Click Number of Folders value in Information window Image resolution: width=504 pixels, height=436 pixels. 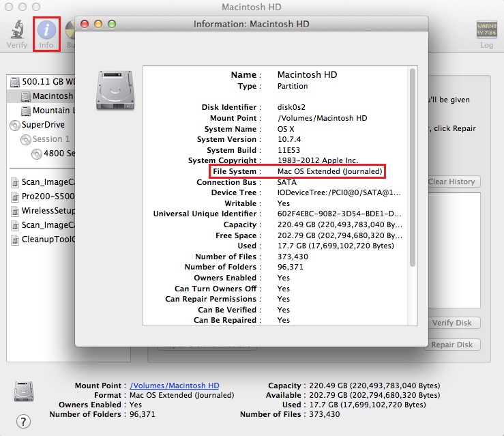[x=291, y=267]
